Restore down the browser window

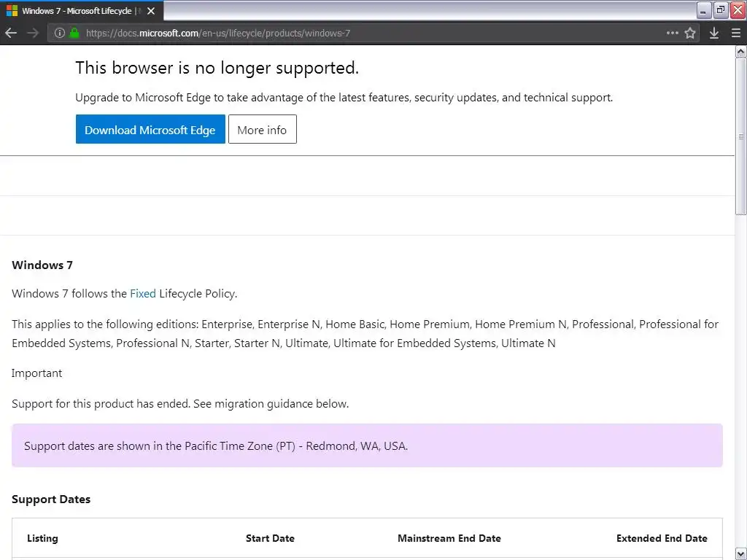point(721,9)
